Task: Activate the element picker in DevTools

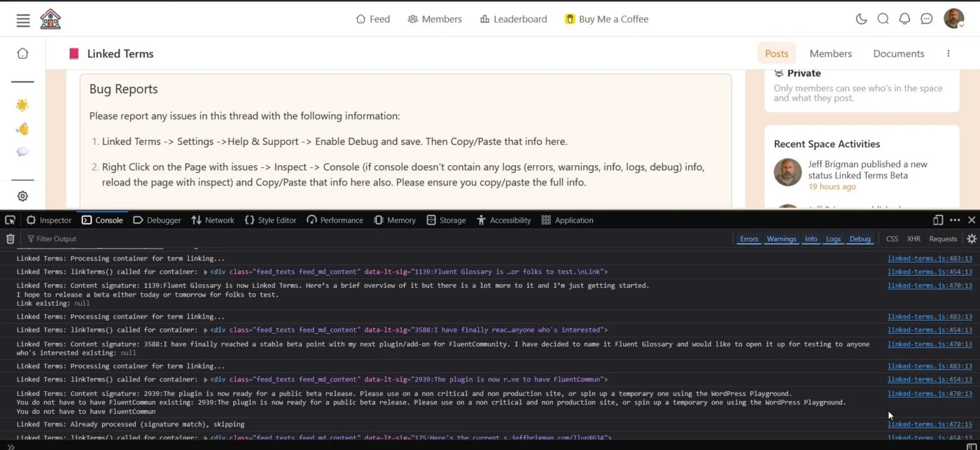Action: pos(10,220)
